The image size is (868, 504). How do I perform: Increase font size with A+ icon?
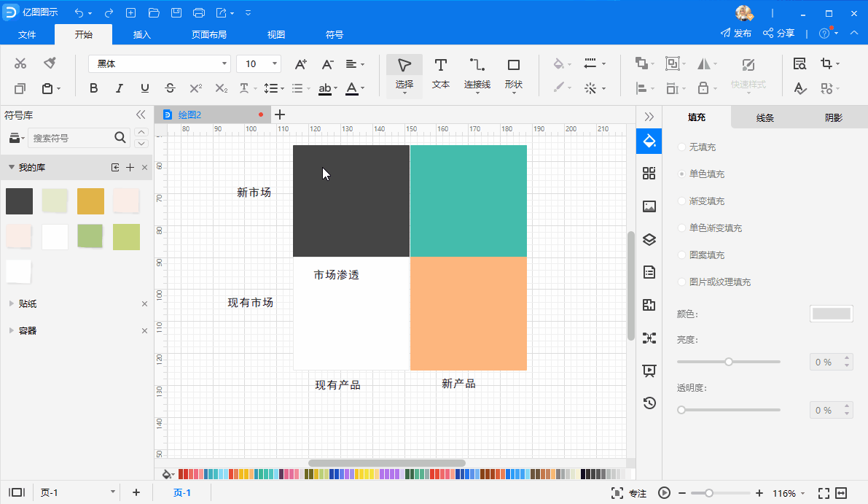tap(300, 64)
